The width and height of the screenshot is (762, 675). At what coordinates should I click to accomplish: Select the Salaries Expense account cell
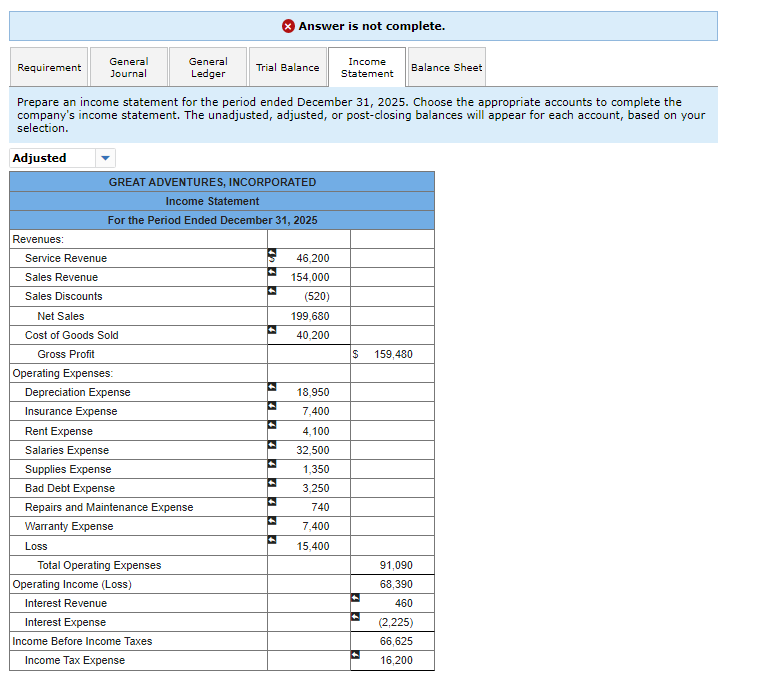tap(139, 450)
